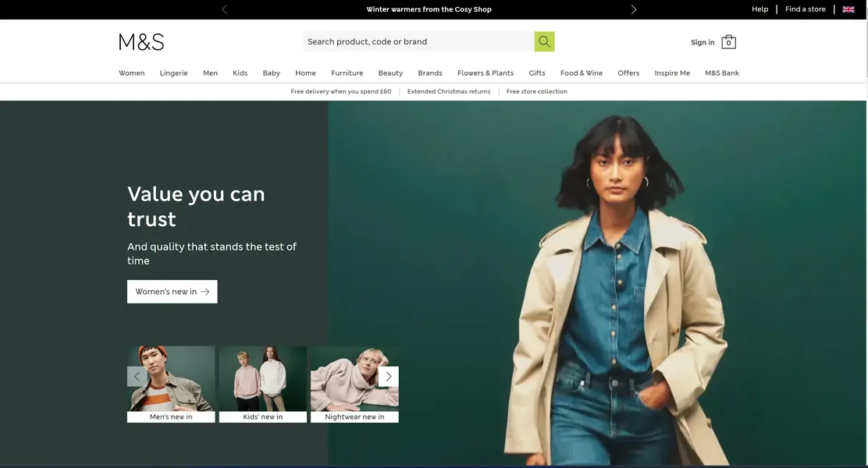Select the UK flag region icon

coord(848,9)
